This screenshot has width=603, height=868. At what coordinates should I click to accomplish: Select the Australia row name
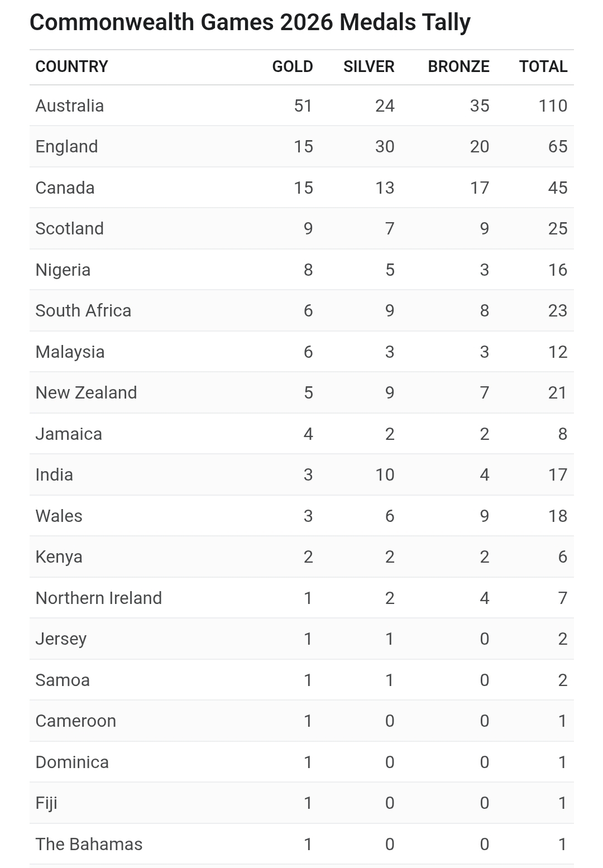click(x=69, y=105)
